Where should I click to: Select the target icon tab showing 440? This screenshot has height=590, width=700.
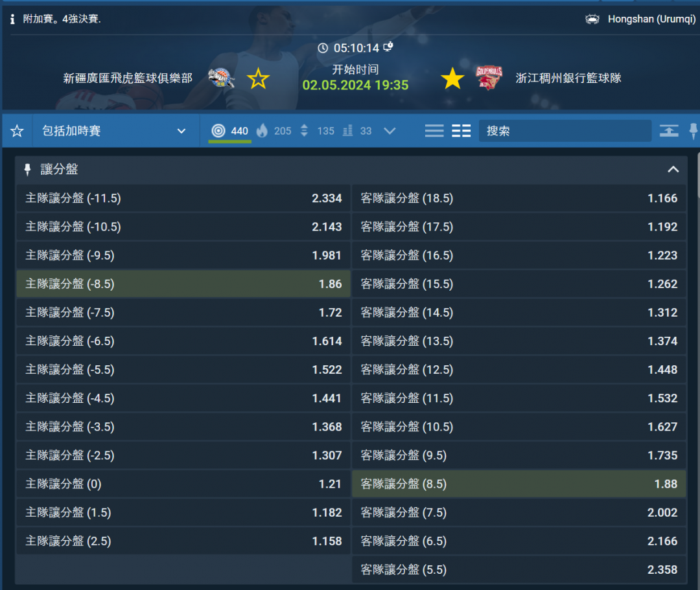point(229,131)
